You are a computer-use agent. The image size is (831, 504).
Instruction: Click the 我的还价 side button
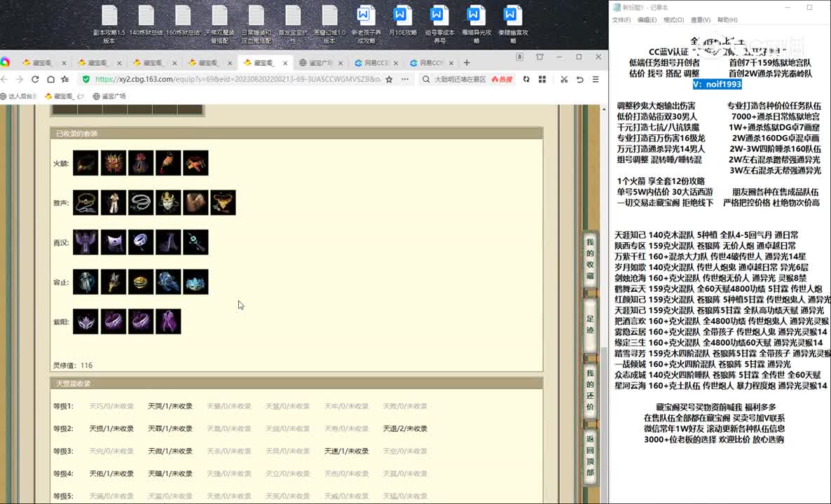click(590, 390)
